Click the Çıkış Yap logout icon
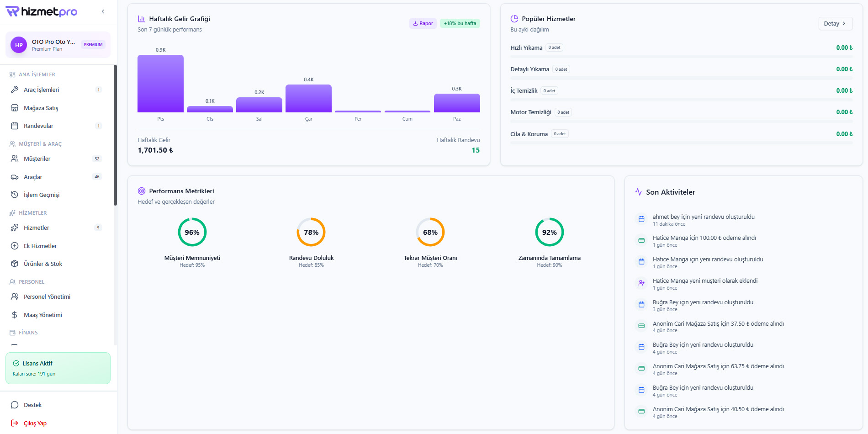This screenshot has height=434, width=868. [15, 423]
